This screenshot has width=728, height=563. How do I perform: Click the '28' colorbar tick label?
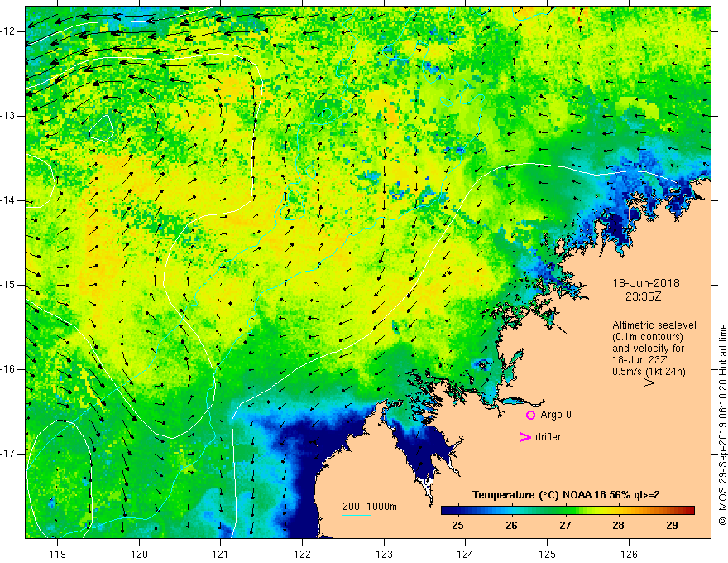(x=618, y=526)
